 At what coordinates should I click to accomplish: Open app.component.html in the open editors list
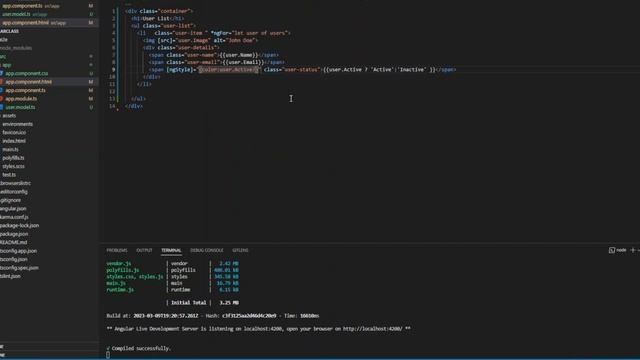click(x=25, y=23)
